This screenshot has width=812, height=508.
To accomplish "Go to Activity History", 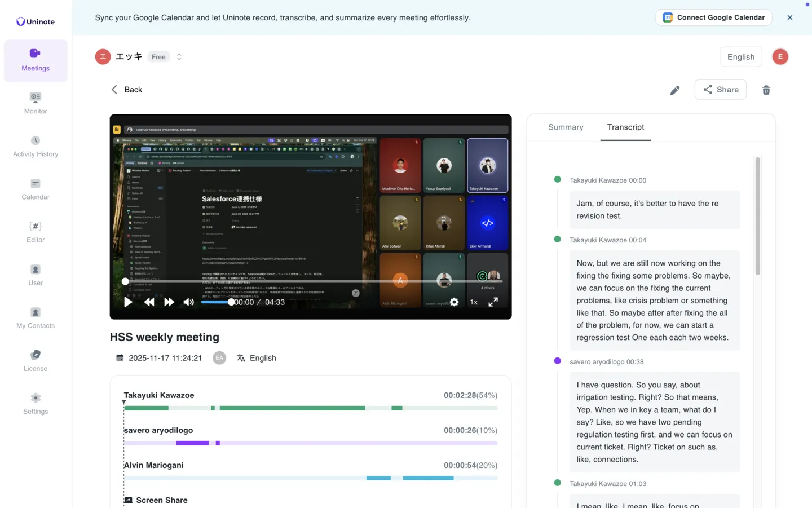I will [36, 147].
